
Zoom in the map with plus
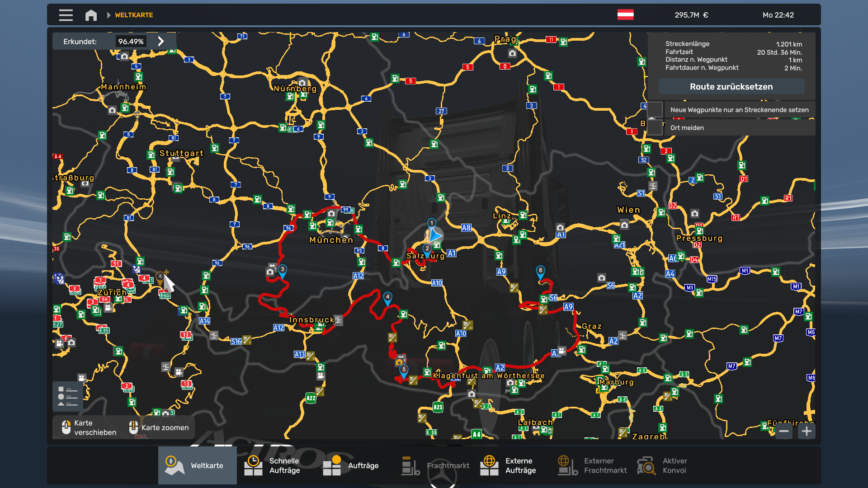[x=807, y=431]
